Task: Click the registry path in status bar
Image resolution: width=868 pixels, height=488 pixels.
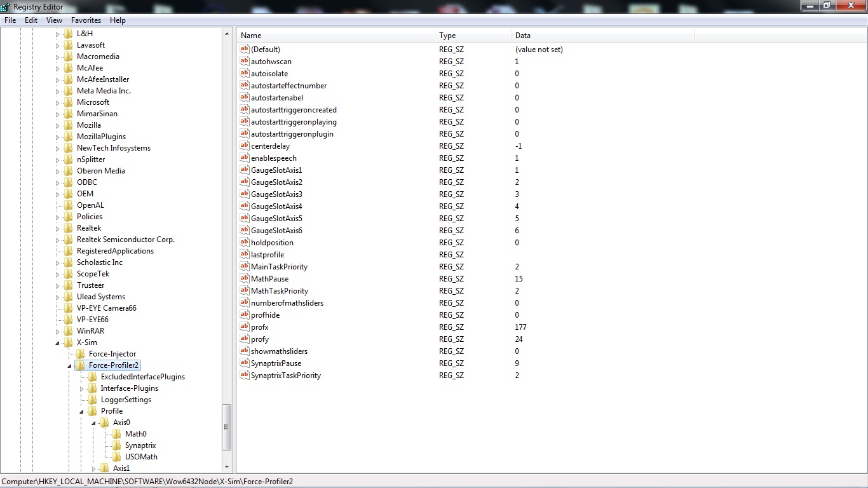Action: coord(147,482)
